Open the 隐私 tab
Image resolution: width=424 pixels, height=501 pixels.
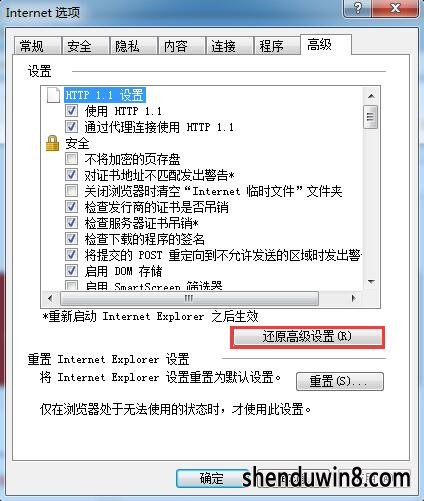(127, 46)
